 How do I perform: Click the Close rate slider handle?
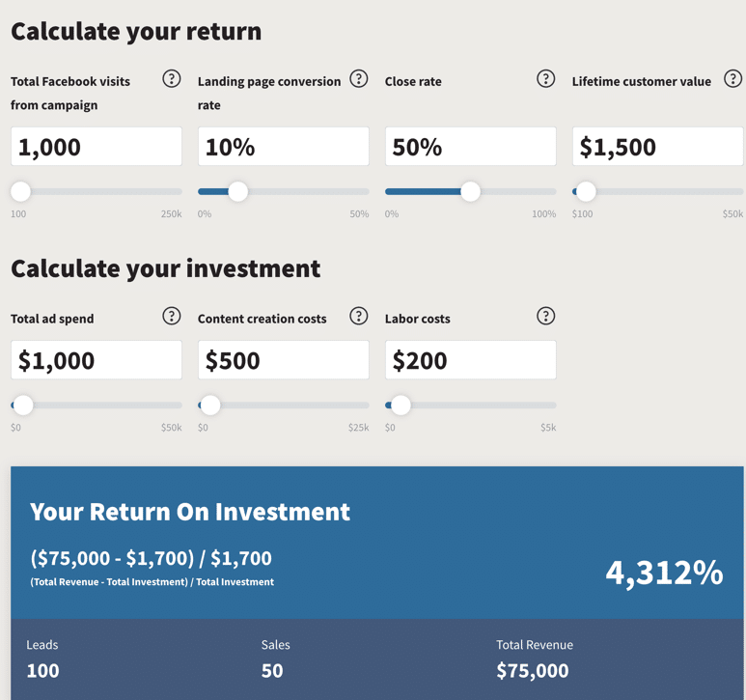pos(471,191)
